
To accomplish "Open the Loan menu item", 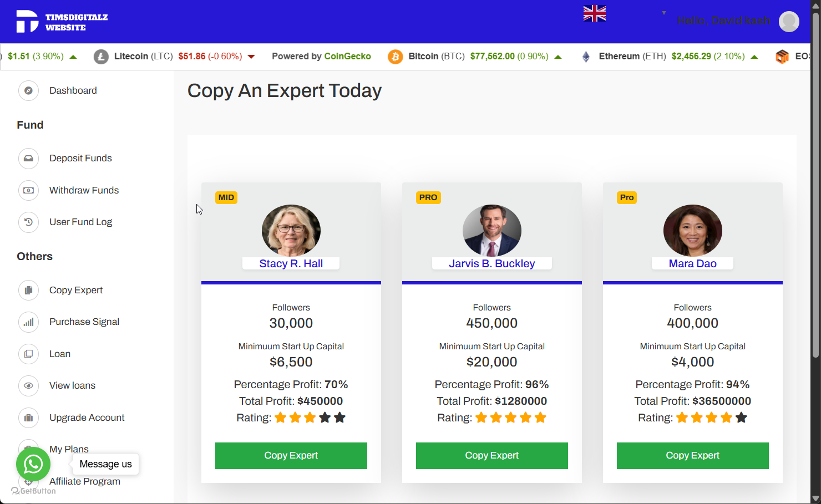I will point(60,354).
